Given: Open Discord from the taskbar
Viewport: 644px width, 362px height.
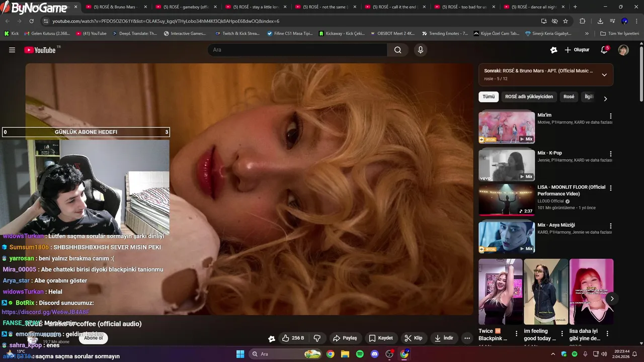Looking at the screenshot, I should click(374, 354).
